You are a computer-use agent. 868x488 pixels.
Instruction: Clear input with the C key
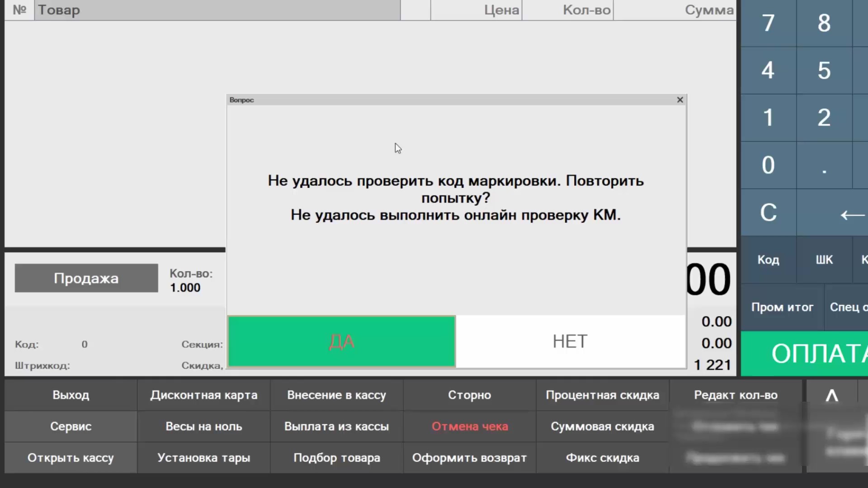click(x=768, y=213)
